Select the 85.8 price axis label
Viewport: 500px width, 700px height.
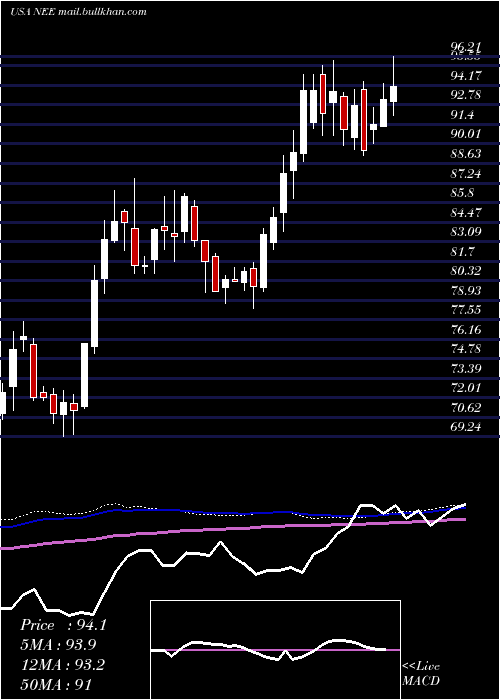[462, 193]
